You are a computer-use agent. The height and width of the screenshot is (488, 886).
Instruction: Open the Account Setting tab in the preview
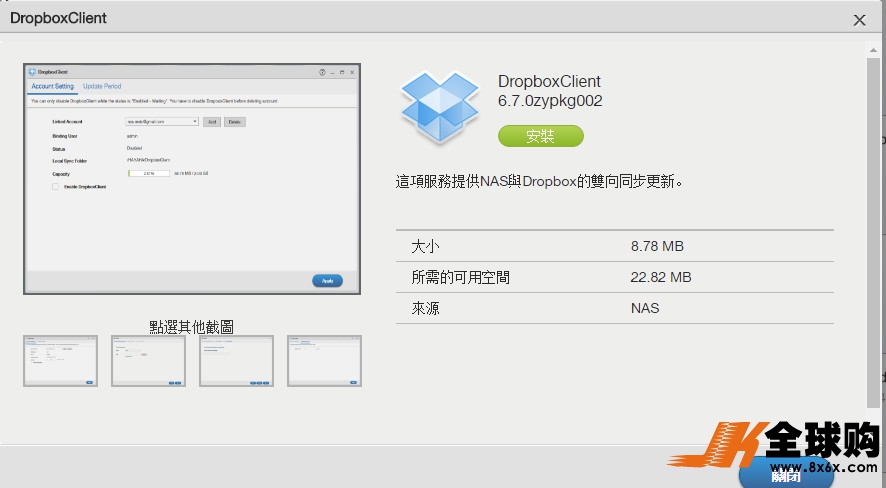[x=53, y=87]
